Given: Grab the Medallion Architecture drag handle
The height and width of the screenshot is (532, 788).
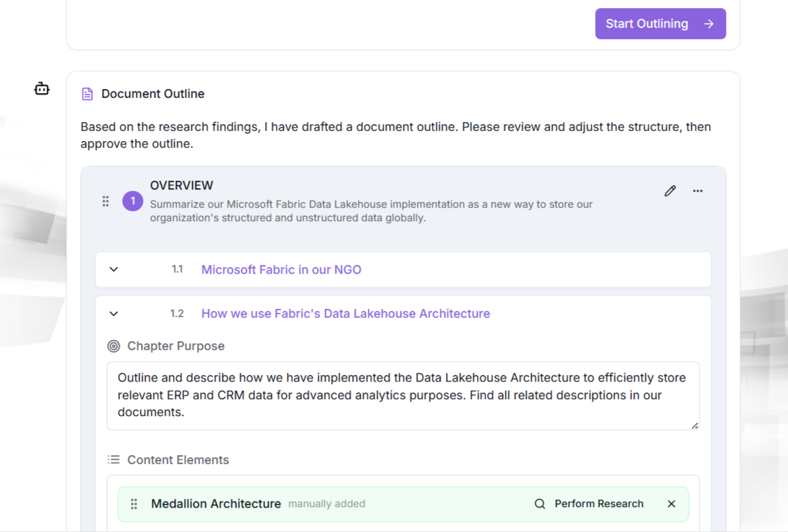Looking at the screenshot, I should 134,504.
